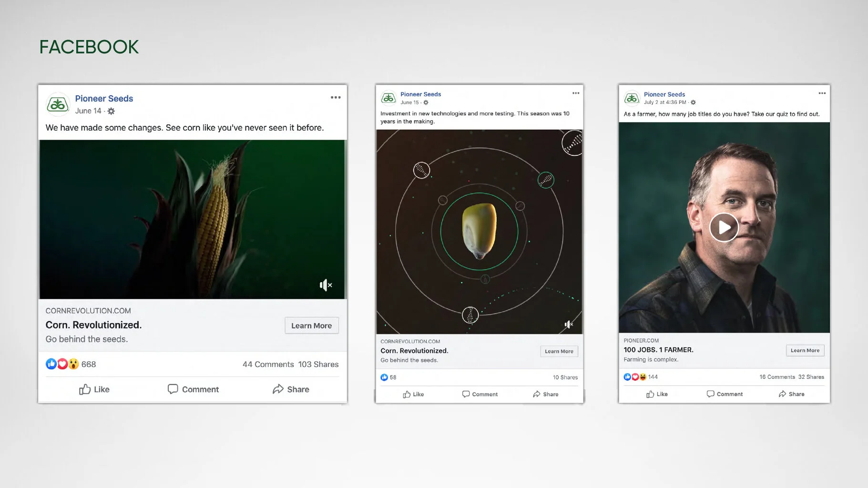Image resolution: width=868 pixels, height=488 pixels.
Task: Open the 44 Comments link
Action: (268, 365)
